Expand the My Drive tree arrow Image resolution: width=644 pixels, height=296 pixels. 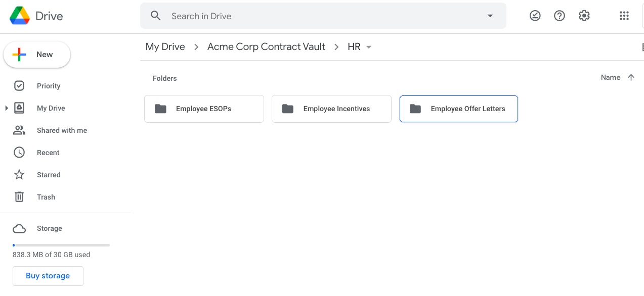click(x=7, y=108)
